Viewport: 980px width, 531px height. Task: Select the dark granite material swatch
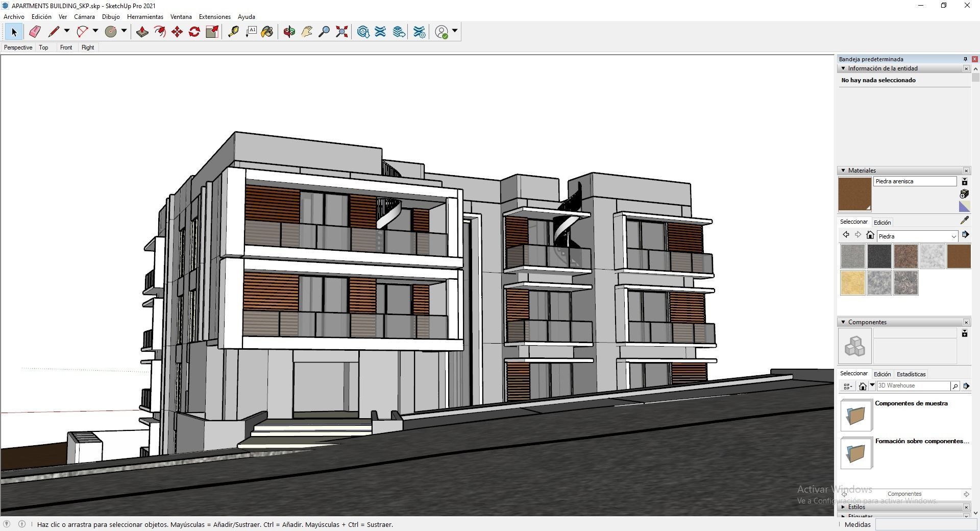[x=879, y=256]
